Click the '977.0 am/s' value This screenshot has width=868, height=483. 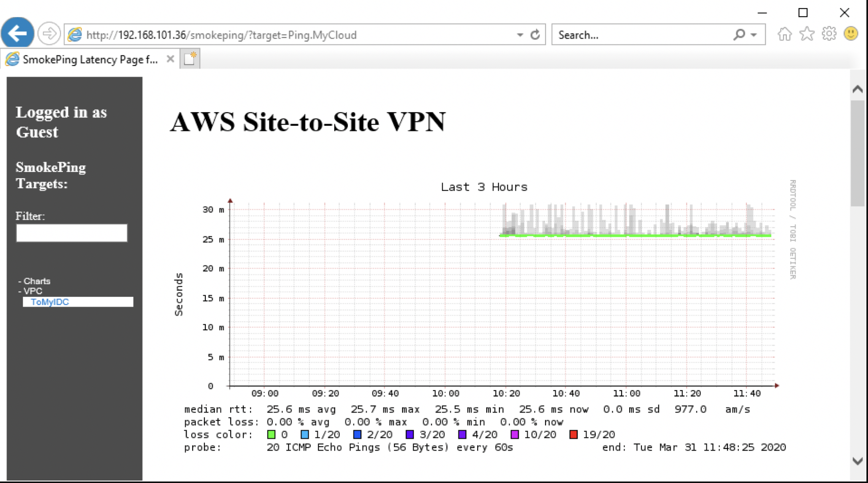pos(712,409)
